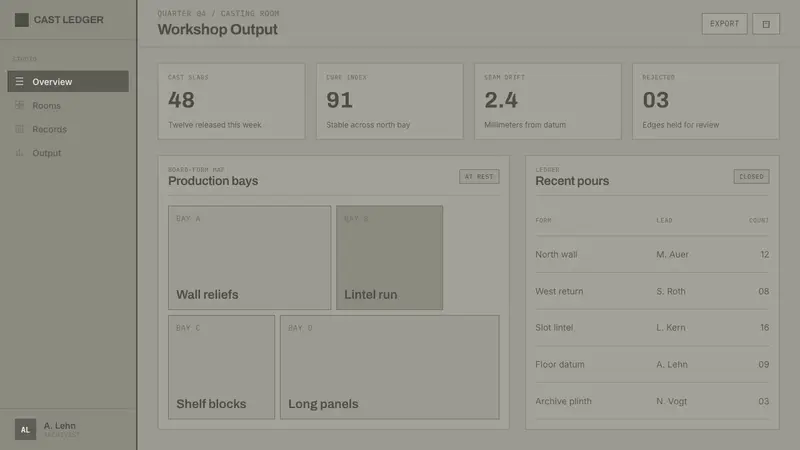Open Records from the sidebar
This screenshot has width=800, height=450.
[x=68, y=129]
